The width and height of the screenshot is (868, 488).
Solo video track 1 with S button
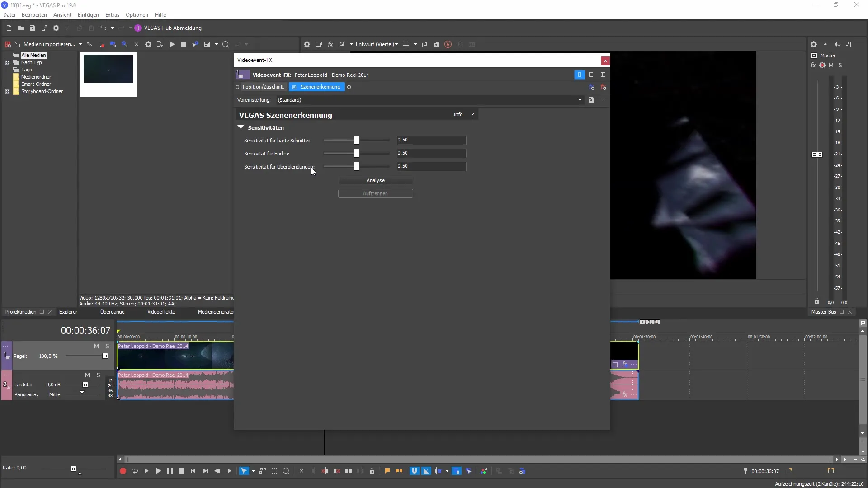tap(107, 346)
